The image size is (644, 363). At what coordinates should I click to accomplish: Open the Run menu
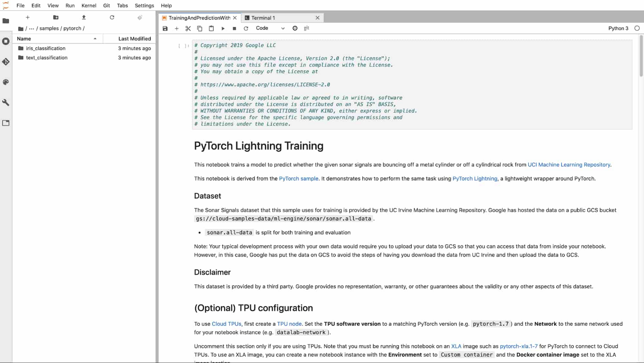click(x=70, y=5)
